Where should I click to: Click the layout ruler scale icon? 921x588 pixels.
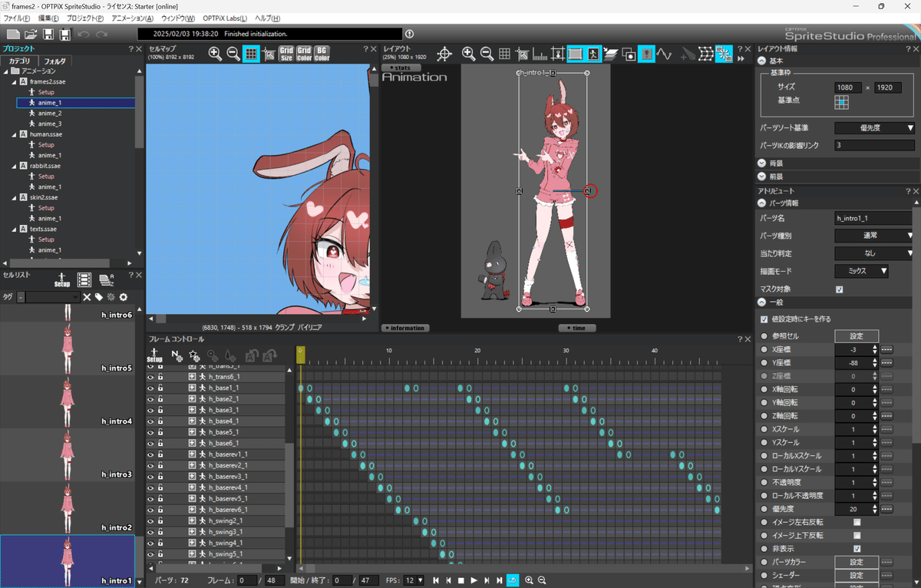click(540, 54)
